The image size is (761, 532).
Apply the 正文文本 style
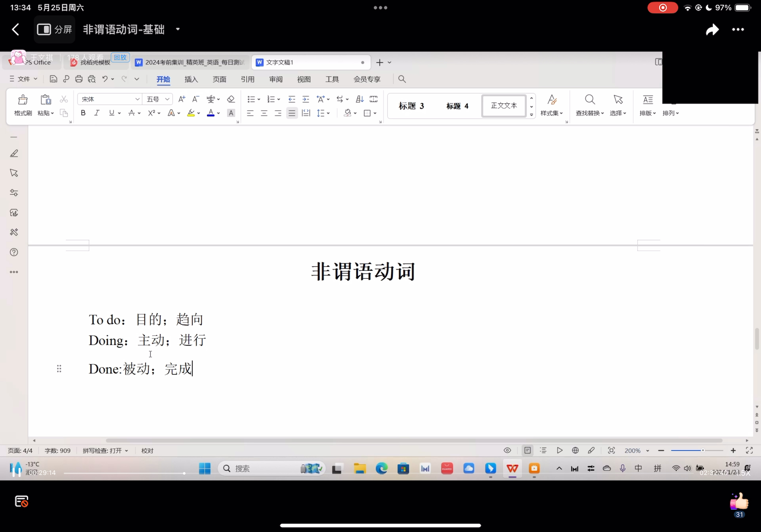504,106
